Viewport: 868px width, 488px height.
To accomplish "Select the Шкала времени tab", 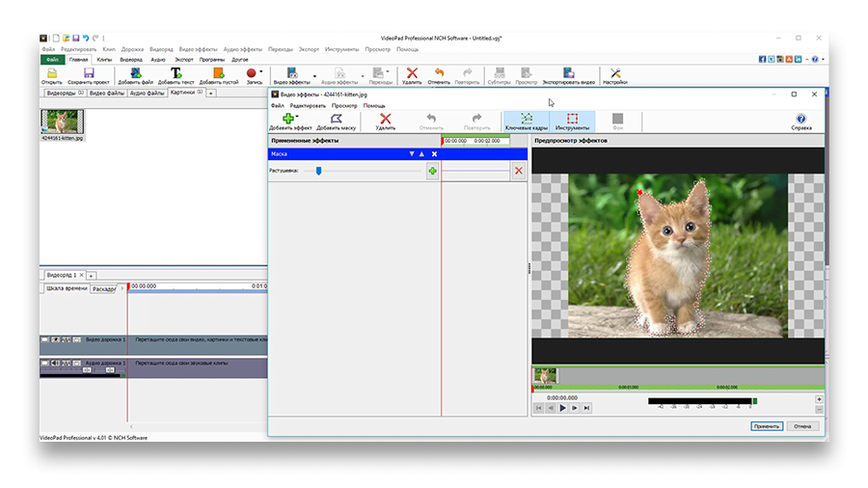I will tap(67, 288).
